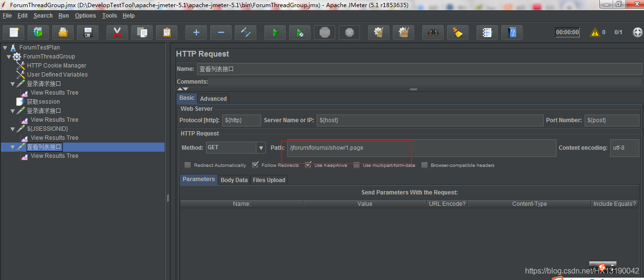
Task: Click the Server Name field with ${host}
Action: click(430, 120)
